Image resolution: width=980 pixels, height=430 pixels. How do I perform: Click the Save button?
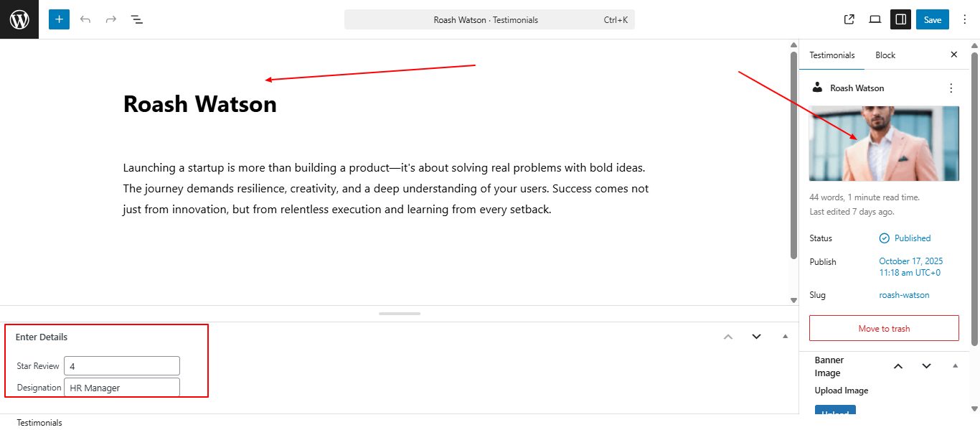tap(932, 19)
